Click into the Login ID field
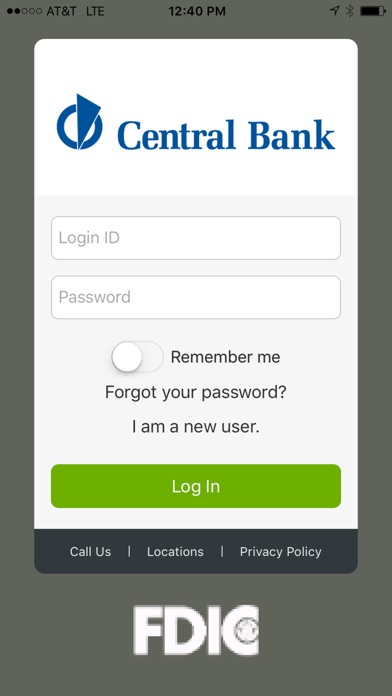 click(196, 238)
